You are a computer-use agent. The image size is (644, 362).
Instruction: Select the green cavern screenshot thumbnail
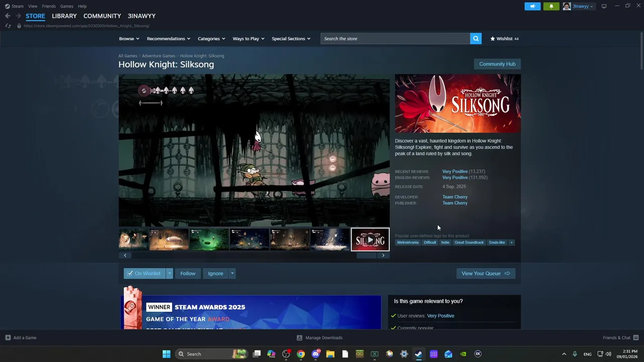point(209,239)
